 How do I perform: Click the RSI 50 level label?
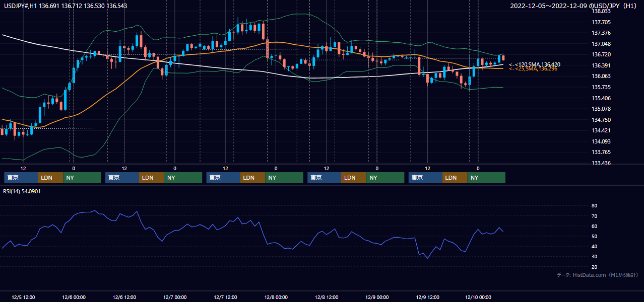[x=594, y=236]
